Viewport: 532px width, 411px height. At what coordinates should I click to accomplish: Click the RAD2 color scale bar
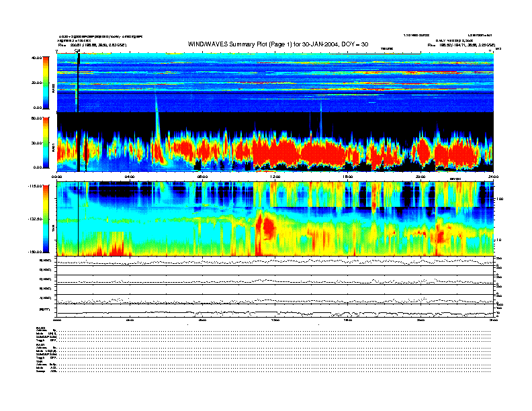[45, 82]
